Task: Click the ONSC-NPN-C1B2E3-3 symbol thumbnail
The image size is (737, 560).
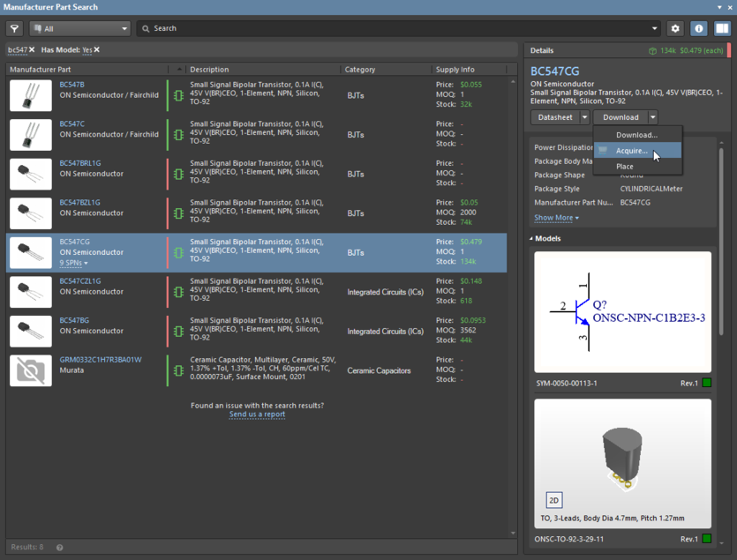Action: tap(622, 310)
